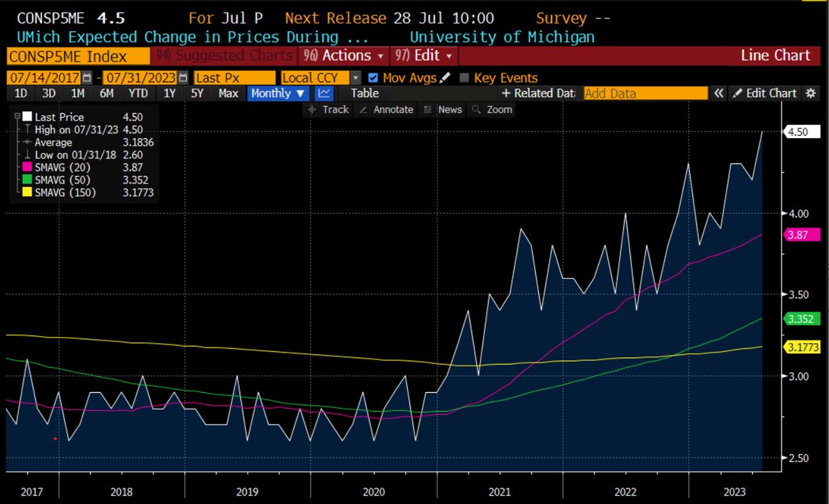Collapse toolbar with double chevron icon
This screenshot has width=829, height=504.
[x=719, y=93]
